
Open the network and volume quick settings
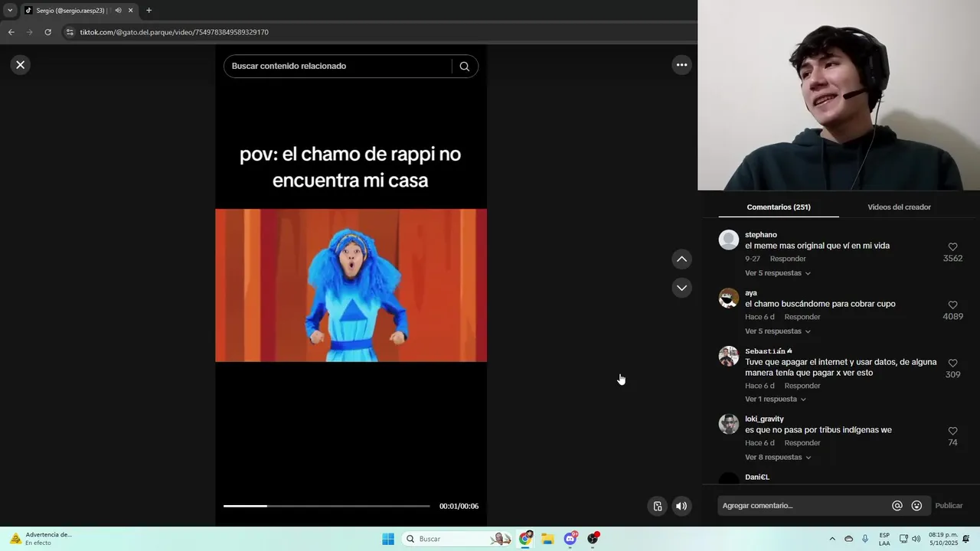pos(910,539)
